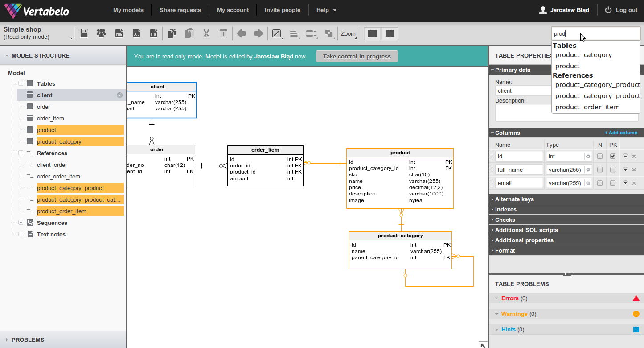Screen dimensions: 644x348
Task: Export model to XML format
Action: point(154,33)
